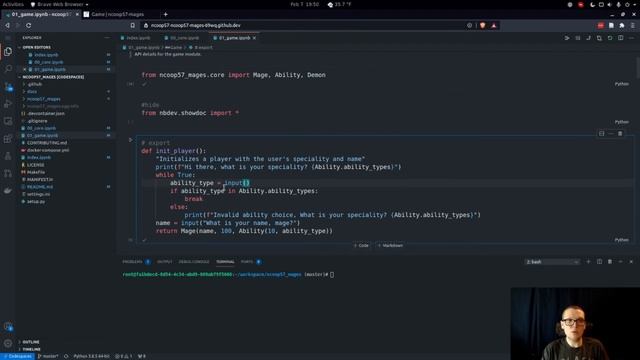640x360 pixels.
Task: Open the bash terminal selector dropdown
Action: pyautogui.click(x=552, y=262)
